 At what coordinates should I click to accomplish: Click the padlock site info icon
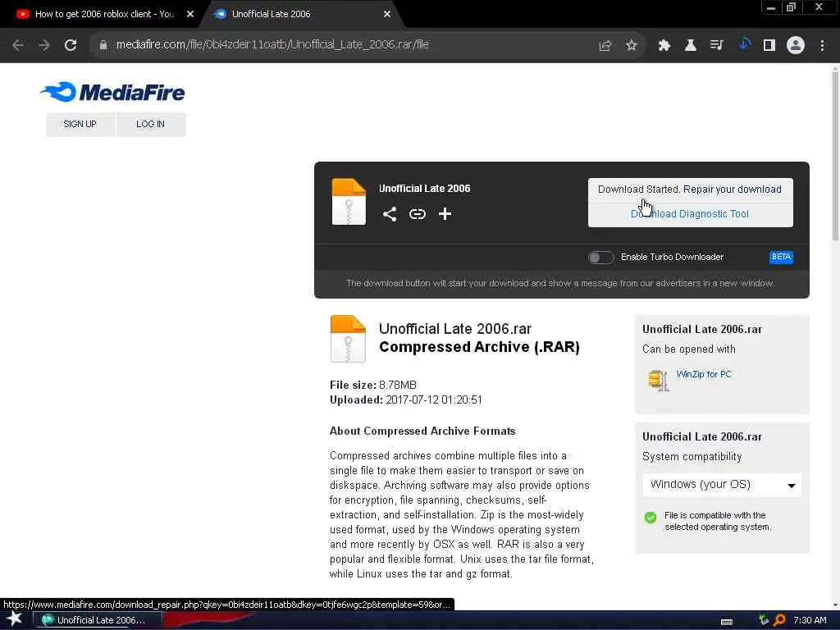click(103, 45)
